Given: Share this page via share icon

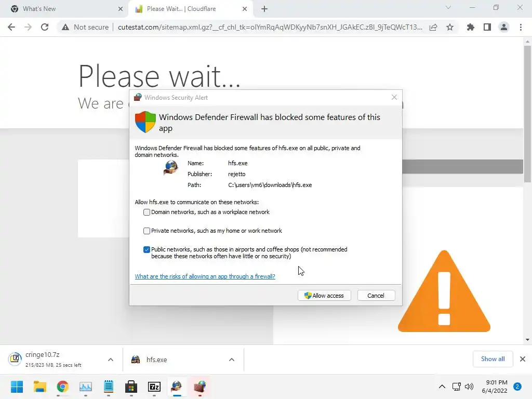Looking at the screenshot, I should point(433,27).
